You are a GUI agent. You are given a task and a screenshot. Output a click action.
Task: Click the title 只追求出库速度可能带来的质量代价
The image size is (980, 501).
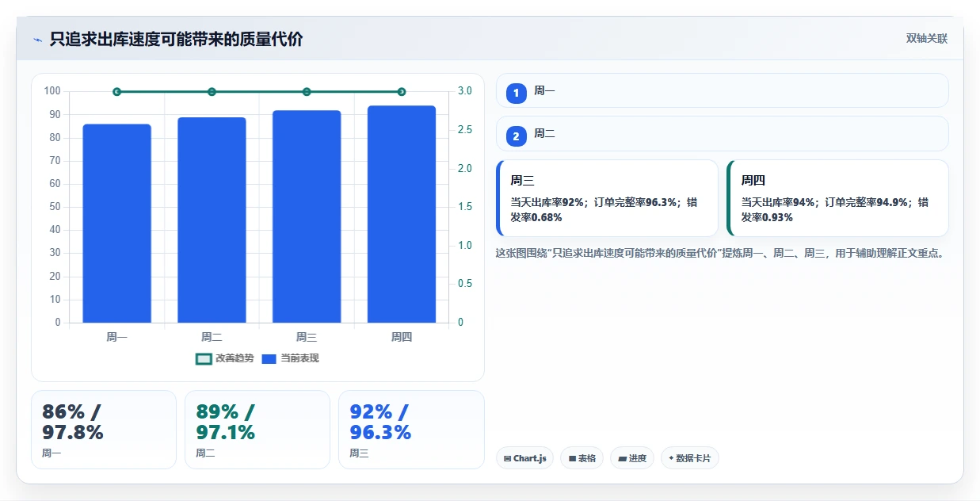[x=176, y=39]
